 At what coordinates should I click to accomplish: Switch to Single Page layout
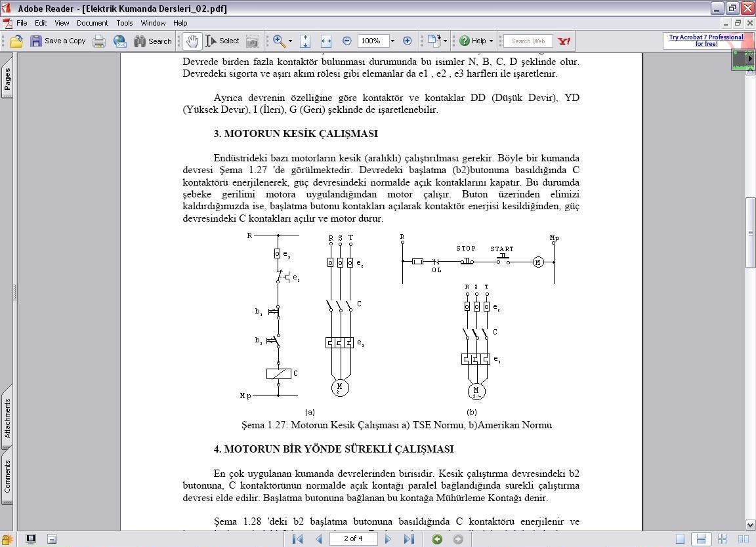tap(680, 539)
